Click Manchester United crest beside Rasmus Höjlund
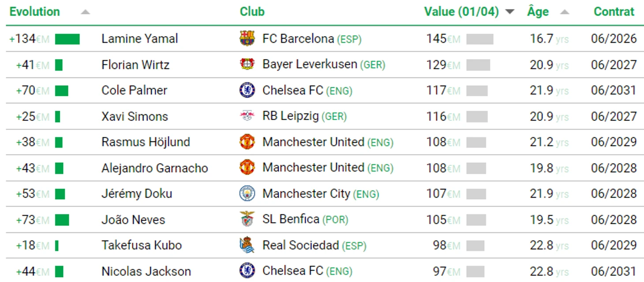644x282 pixels. coord(247,142)
